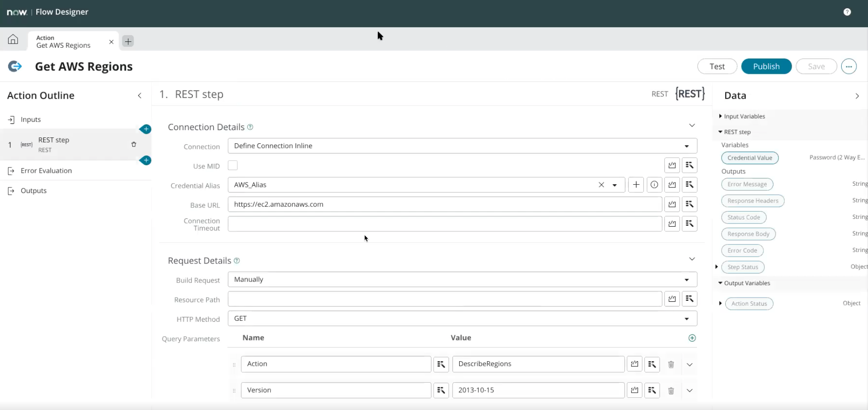Open data pill picker for Base URL
Screen dimensions: 868x410
click(x=690, y=204)
